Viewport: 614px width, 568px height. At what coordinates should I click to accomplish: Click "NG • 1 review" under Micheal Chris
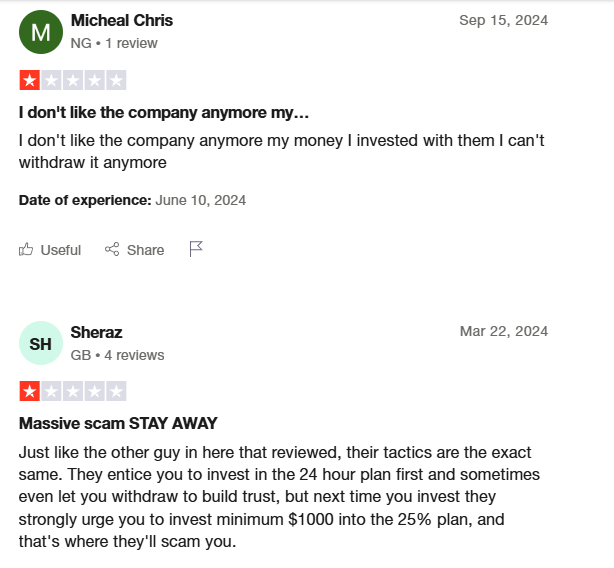[114, 43]
